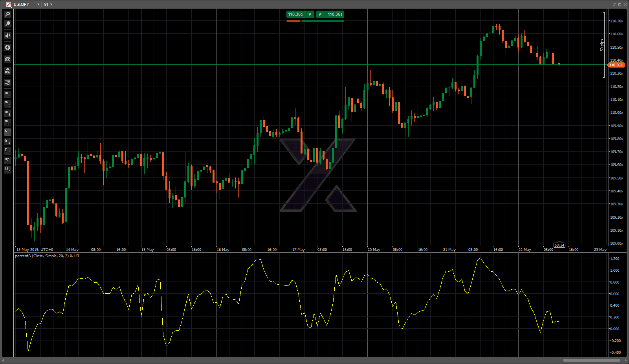Switch to the m1 timeframe

click(x=7, y=94)
